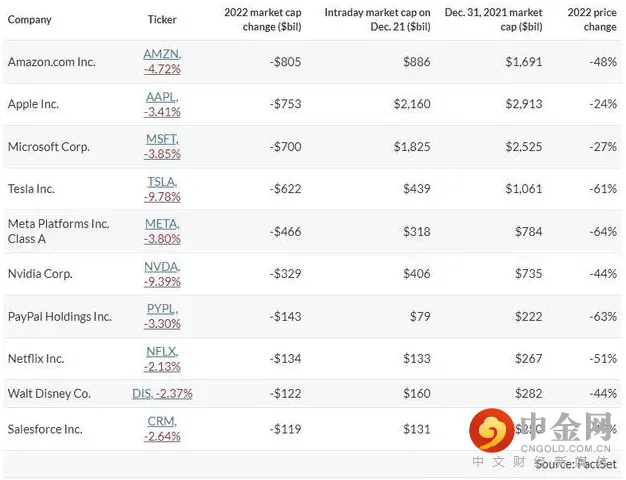Open the NVDA ticker link

161,266
